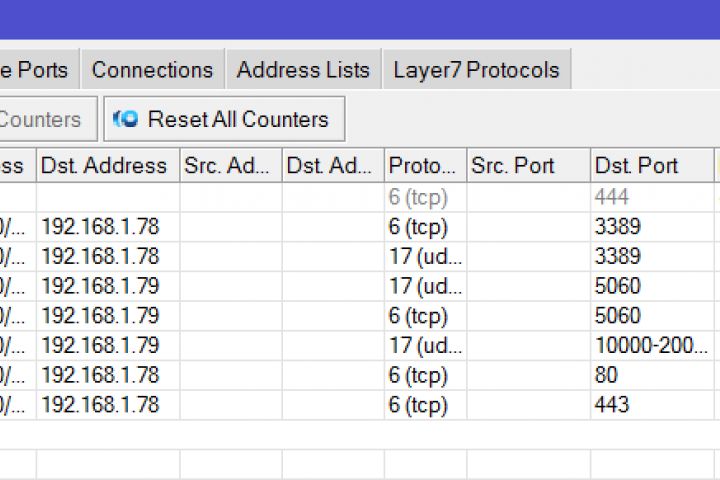Click the partially visible Counters button
This screenshot has height=480, width=720.
pyautogui.click(x=44, y=119)
